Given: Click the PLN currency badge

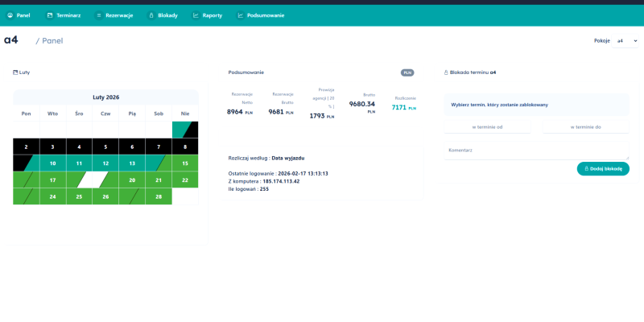Looking at the screenshot, I should pyautogui.click(x=407, y=72).
